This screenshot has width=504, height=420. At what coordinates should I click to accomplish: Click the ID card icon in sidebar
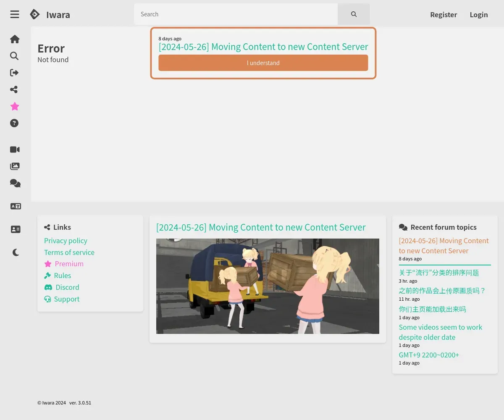coord(16,229)
